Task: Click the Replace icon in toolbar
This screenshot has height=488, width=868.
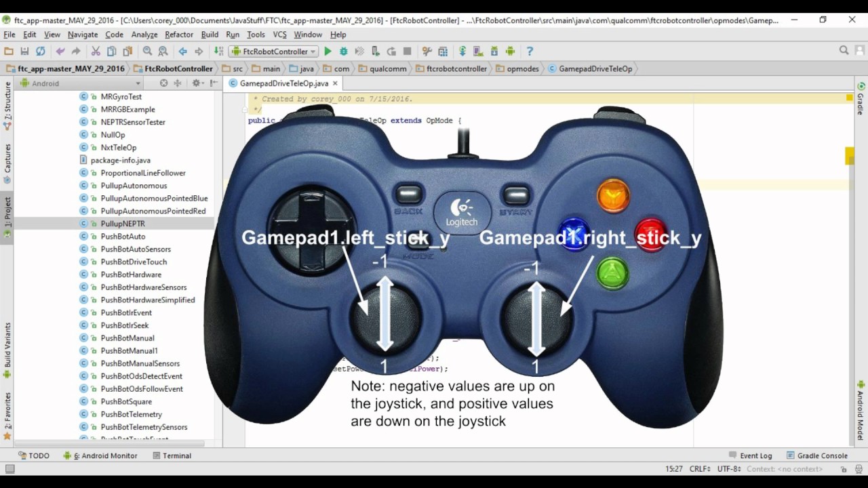Action: [x=163, y=52]
